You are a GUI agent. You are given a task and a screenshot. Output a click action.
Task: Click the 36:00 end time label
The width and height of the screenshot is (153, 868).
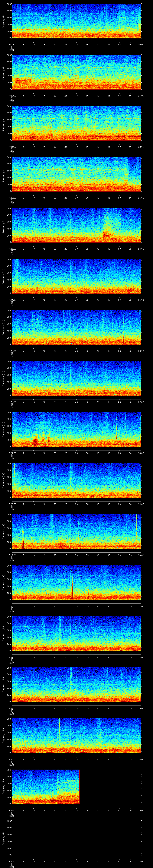pos(141,861)
